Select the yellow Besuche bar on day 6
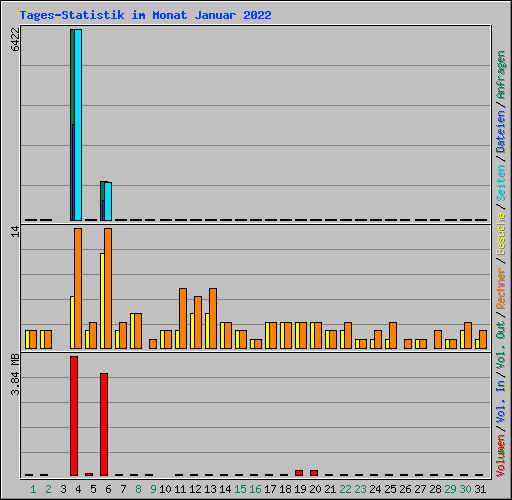Image resolution: width=512 pixels, height=500 pixels. 102,301
